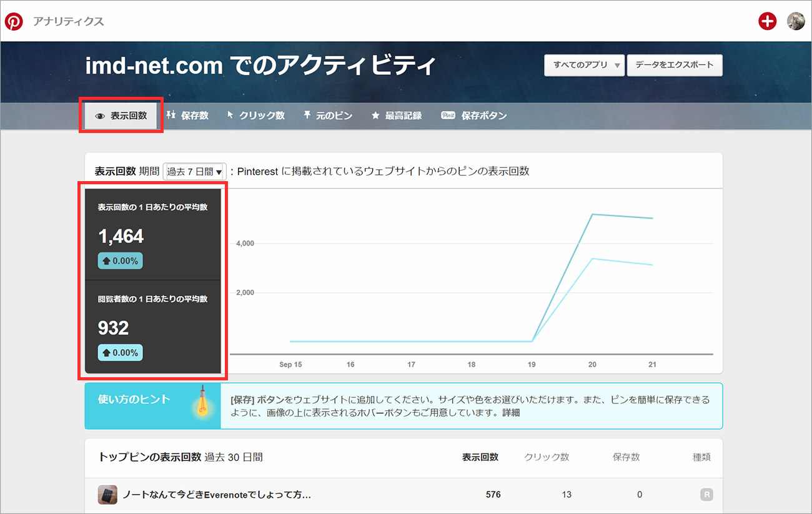Open the Evernote pin thumbnail
The image size is (812, 514).
click(x=107, y=495)
